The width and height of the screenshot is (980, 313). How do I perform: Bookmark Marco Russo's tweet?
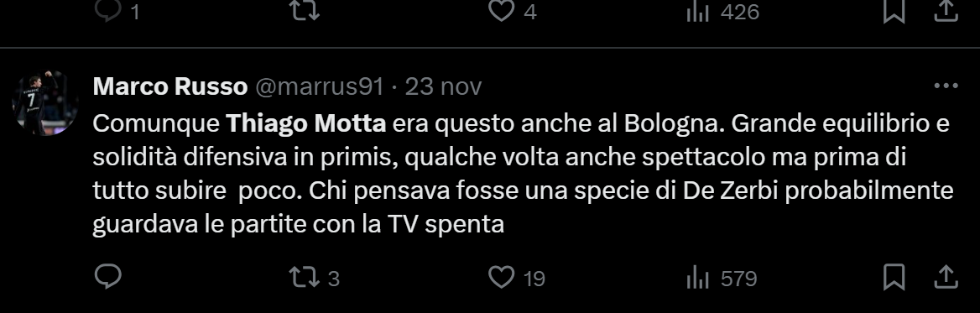pos(894,277)
